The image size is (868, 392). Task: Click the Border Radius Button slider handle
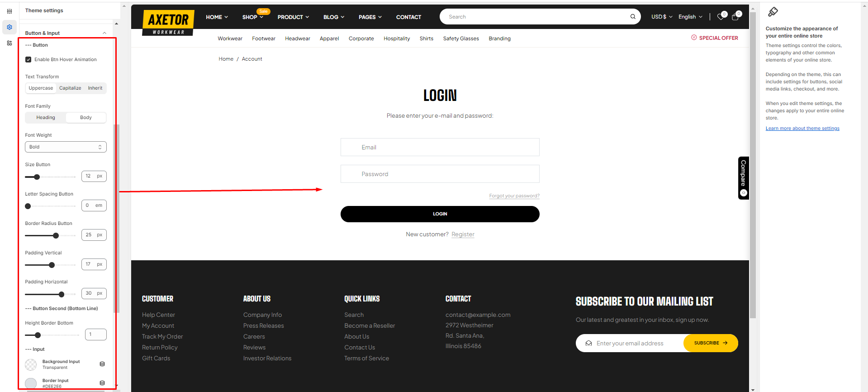click(56, 235)
